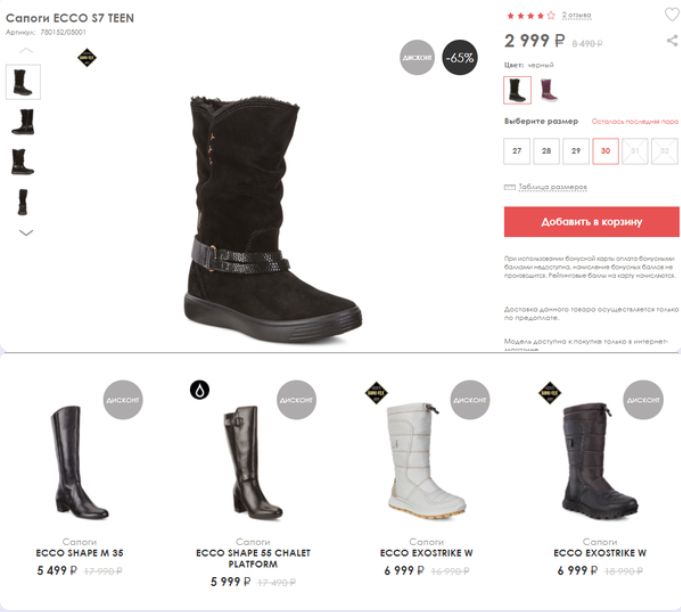The image size is (681, 612).
Task: Click the GORE-TEX badge above main boot
Action: click(87, 58)
